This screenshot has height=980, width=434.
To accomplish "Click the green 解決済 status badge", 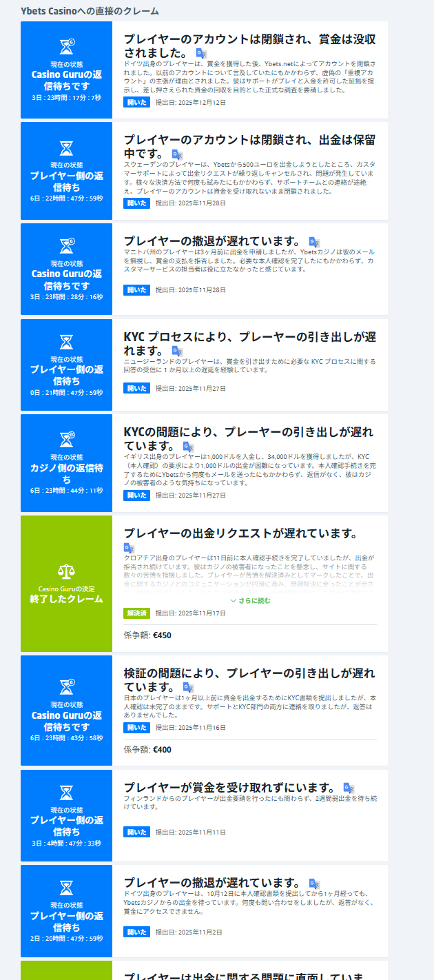I will (136, 613).
